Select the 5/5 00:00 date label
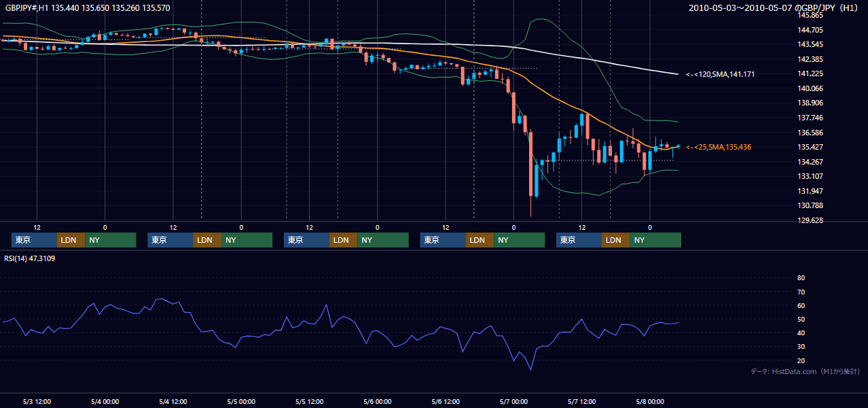This screenshot has width=868, height=408. pos(241,401)
